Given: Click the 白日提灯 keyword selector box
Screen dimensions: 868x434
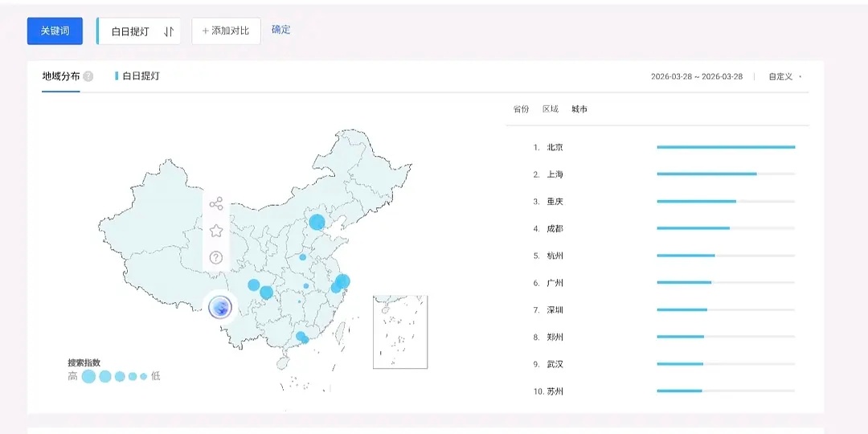Looking at the screenshot, I should 130,31.
